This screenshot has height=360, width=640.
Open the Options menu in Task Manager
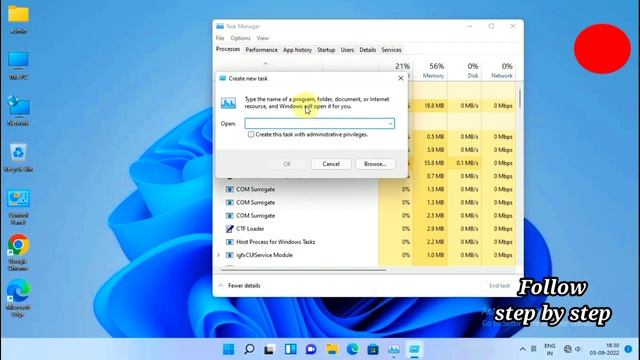pyautogui.click(x=240, y=38)
